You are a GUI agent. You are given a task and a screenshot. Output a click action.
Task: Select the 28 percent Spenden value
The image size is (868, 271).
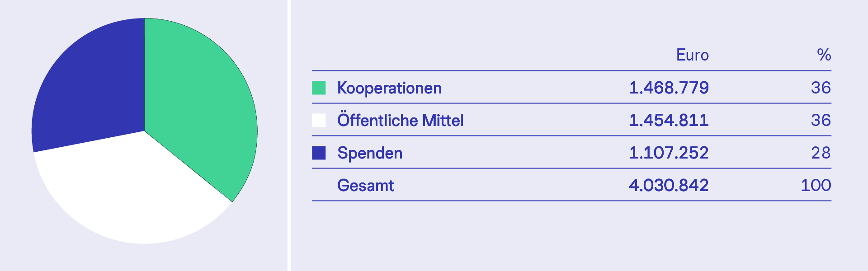821,153
